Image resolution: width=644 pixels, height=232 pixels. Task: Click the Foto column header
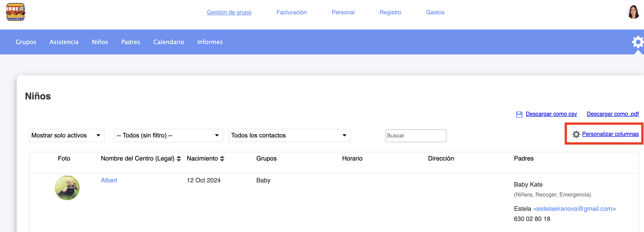pyautogui.click(x=64, y=158)
